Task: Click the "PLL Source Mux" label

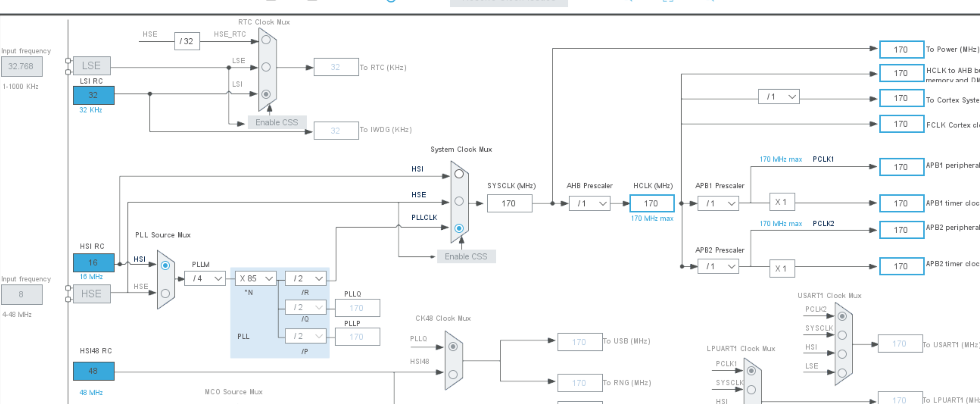Action: pos(163,235)
